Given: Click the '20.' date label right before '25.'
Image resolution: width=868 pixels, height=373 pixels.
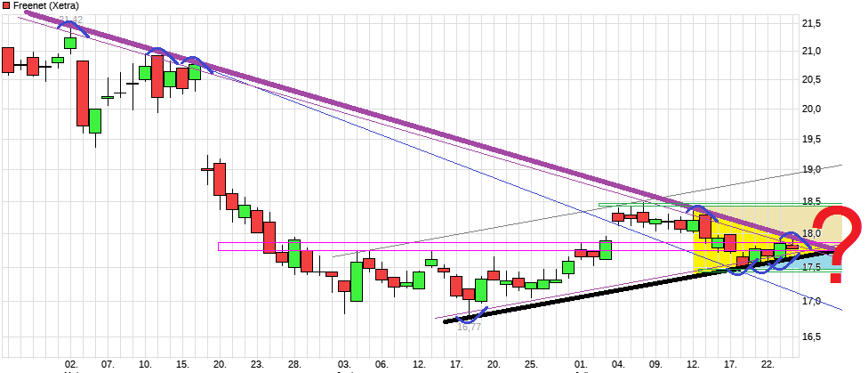Looking at the screenshot, I should [x=494, y=364].
